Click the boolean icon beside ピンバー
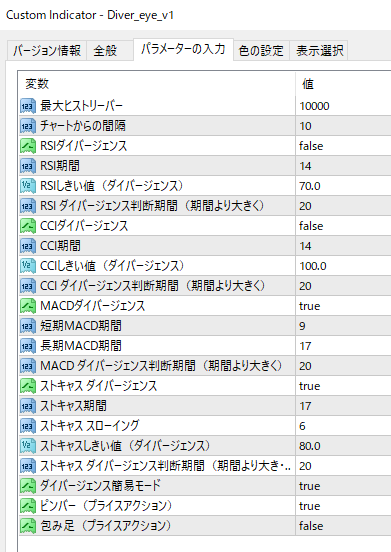Viewport: 391px width, 552px height. point(28,506)
